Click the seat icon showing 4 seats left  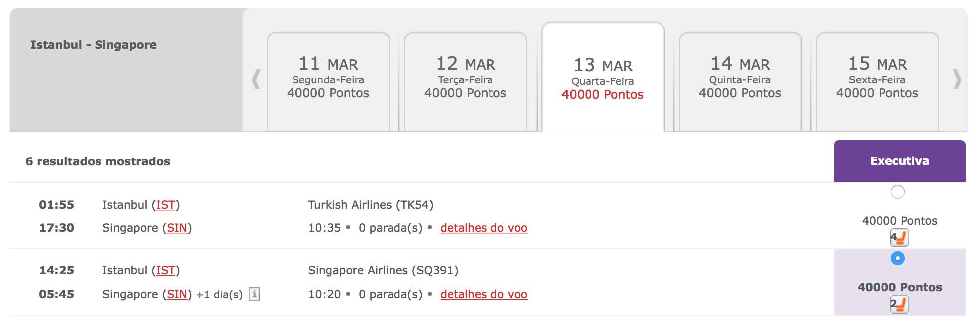click(x=899, y=237)
